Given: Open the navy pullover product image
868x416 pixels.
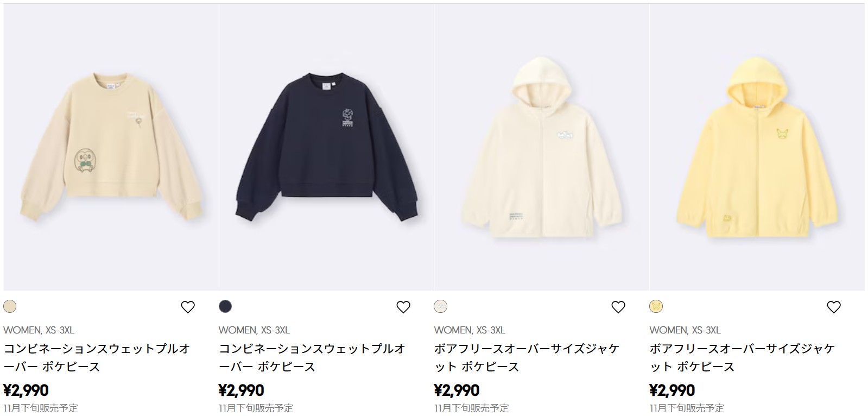Looking at the screenshot, I should [326, 147].
